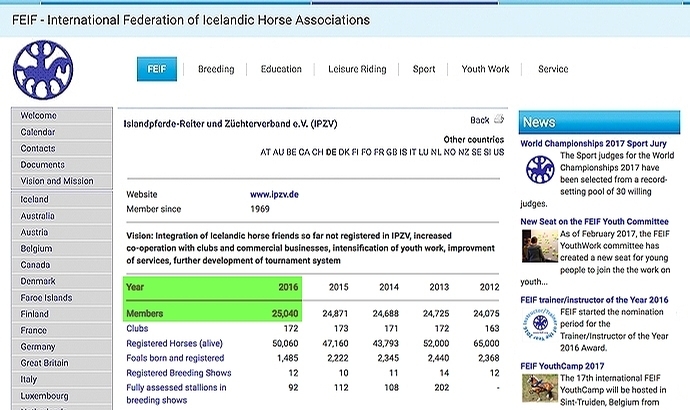This screenshot has height=410, width=690.
Task: Click the CH country code link
Action: point(318,152)
